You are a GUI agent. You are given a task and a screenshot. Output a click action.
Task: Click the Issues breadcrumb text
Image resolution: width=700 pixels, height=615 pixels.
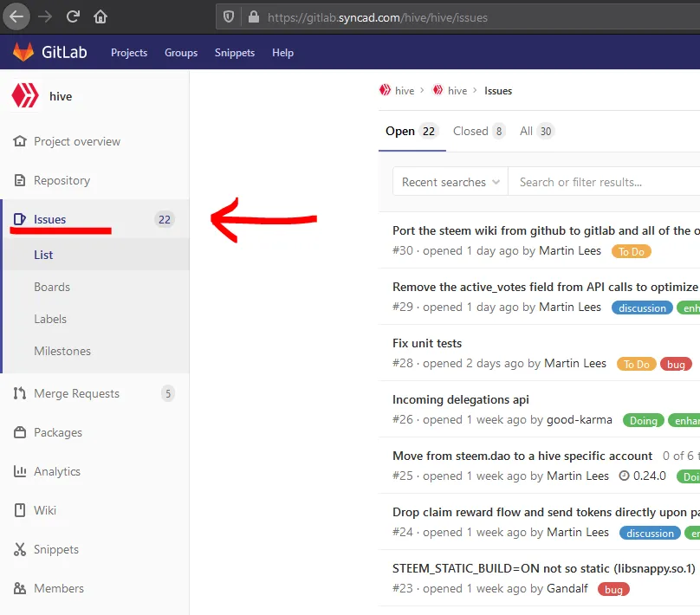click(498, 91)
